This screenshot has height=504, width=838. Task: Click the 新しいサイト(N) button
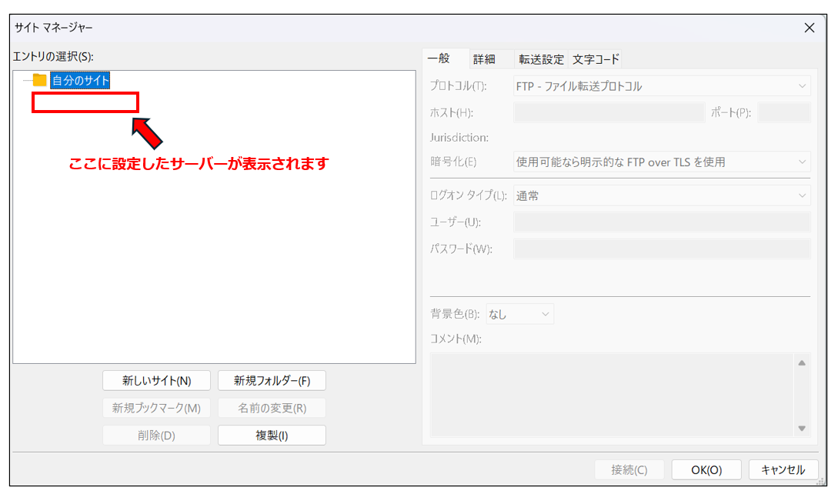pos(156,381)
